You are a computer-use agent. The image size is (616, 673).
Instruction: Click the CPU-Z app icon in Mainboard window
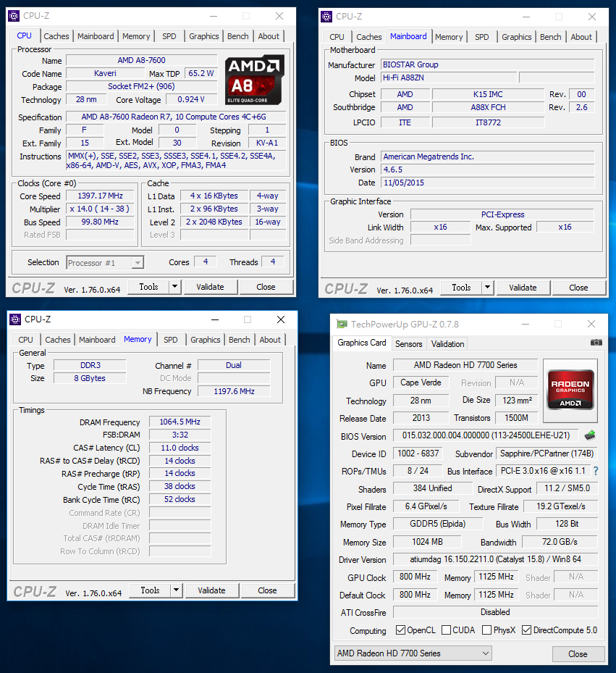coord(326,17)
